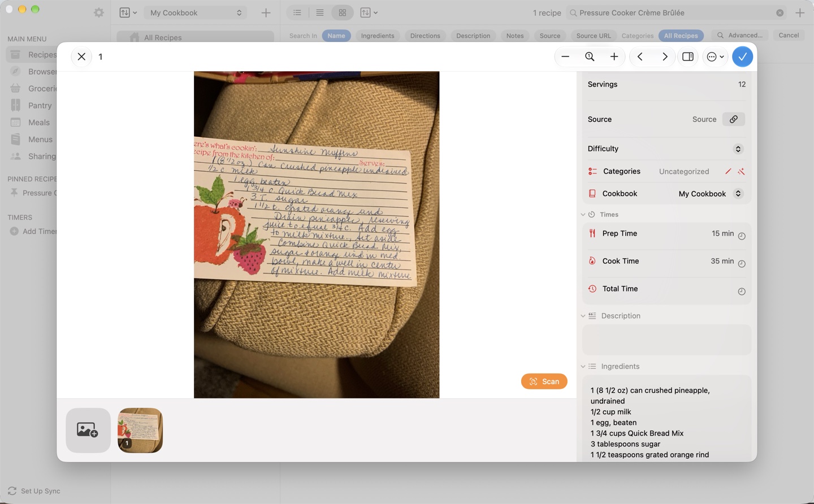Open pinned recipe Pressure C… in sidebar

[x=33, y=193]
